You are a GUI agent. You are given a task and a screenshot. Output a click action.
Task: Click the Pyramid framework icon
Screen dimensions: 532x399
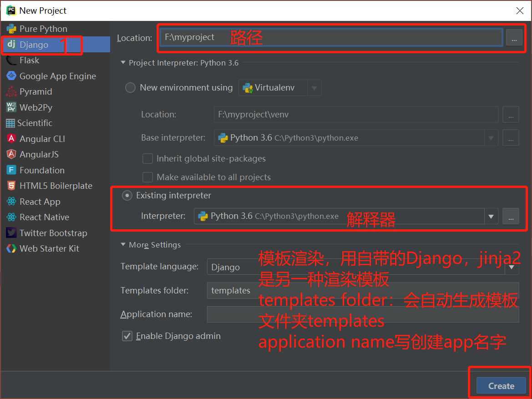click(11, 91)
